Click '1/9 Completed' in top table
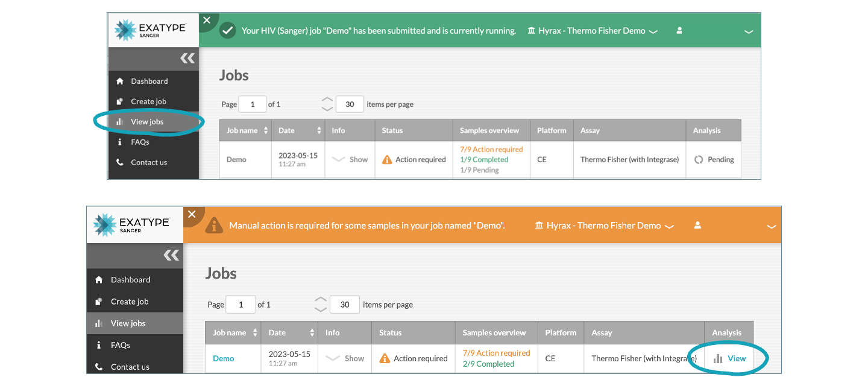Image resolution: width=868 pixels, height=386 pixels. pos(484,160)
